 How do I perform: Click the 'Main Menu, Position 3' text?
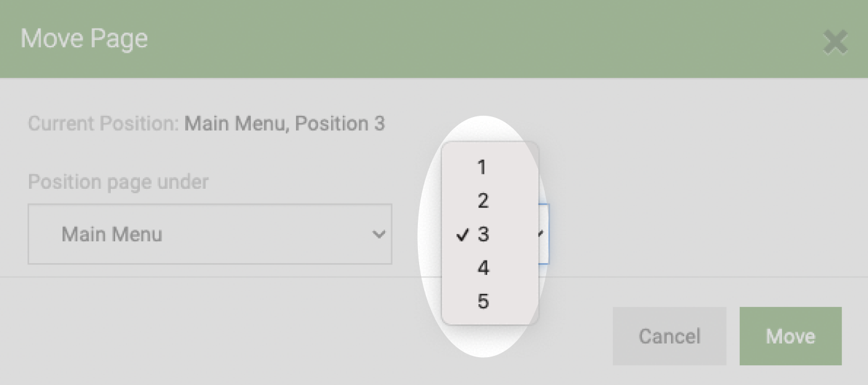coord(285,124)
